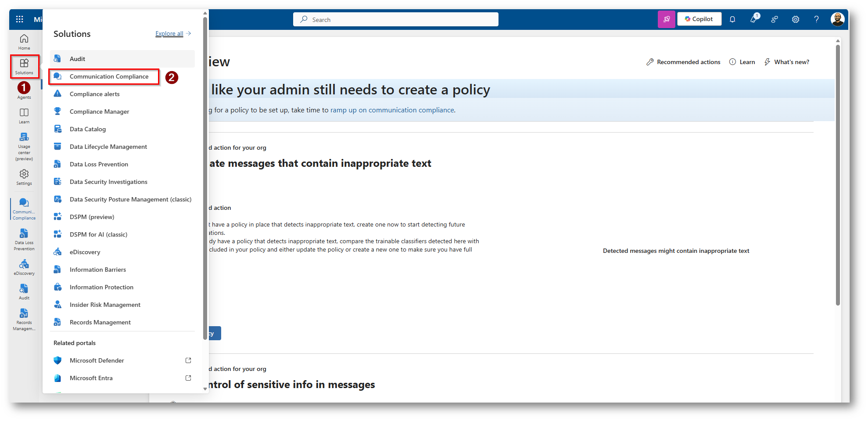Select Communication Compliance in Solutions list
Image resolution: width=868 pixels, height=421 pixels.
109,76
